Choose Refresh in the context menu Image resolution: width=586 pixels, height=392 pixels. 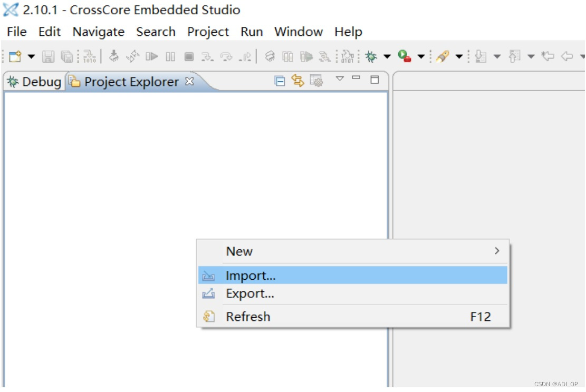(353, 317)
